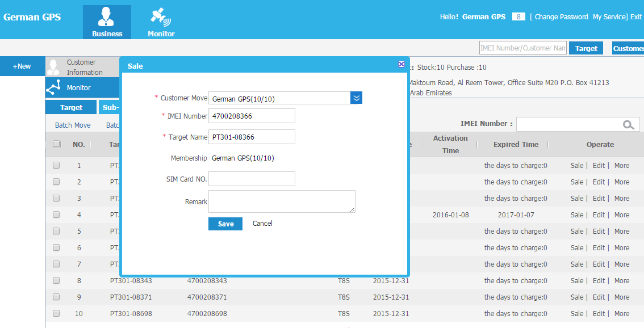Save the Sale form

pos(225,224)
